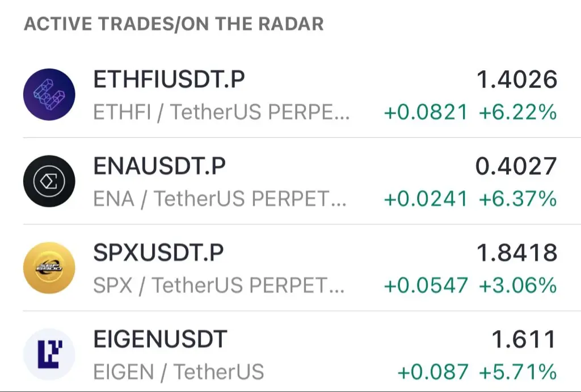This screenshot has height=392, width=581.
Task: Tap the ENA price 0.4027
Action: click(516, 166)
